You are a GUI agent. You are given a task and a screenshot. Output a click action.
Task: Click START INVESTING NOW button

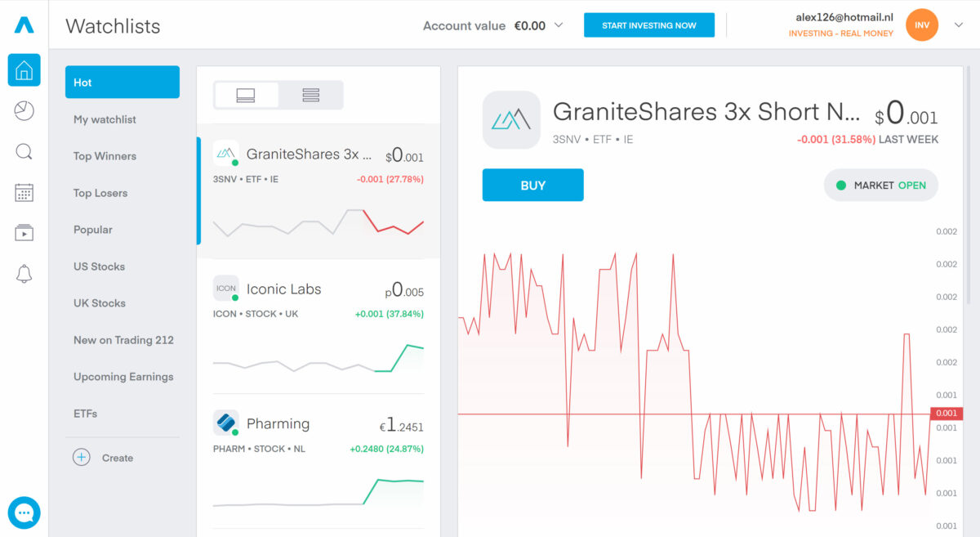(x=649, y=25)
